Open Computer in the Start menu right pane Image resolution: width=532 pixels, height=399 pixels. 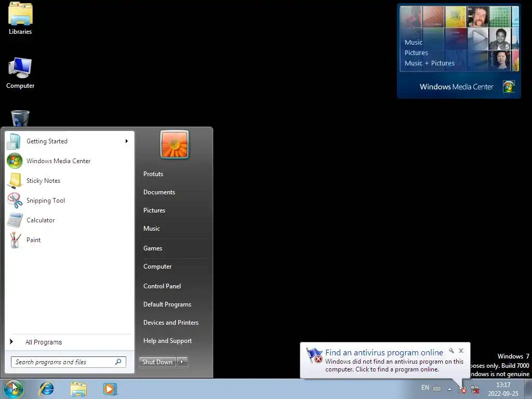point(157,267)
